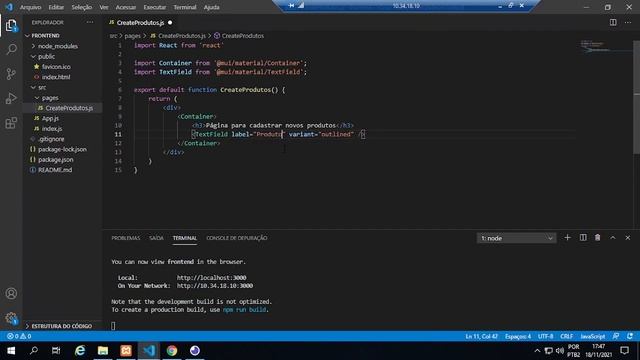Image resolution: width=640 pixels, height=360 pixels.
Task: Switch to the Saída panel tab
Action: (x=156, y=238)
